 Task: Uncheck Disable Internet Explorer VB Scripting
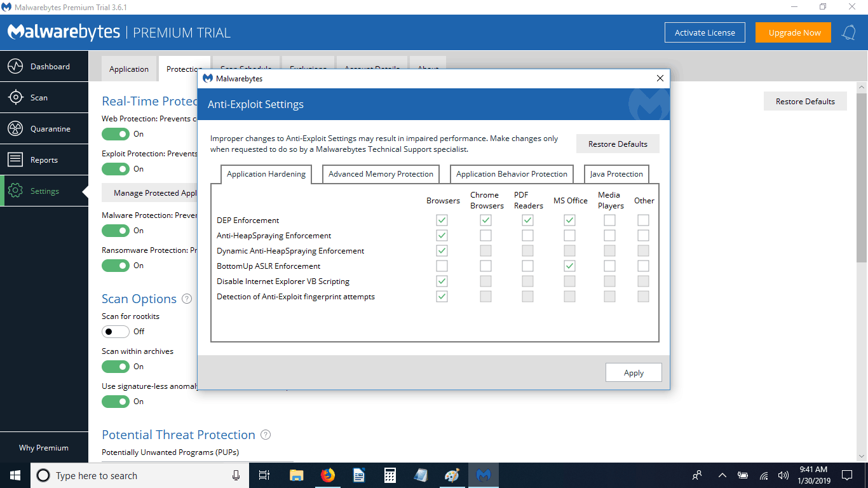click(442, 281)
